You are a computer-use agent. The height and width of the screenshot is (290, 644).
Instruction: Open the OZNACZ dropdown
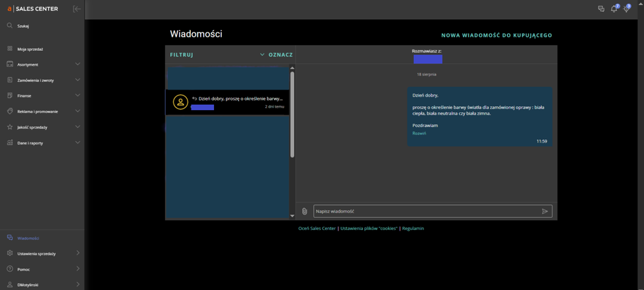click(x=276, y=55)
